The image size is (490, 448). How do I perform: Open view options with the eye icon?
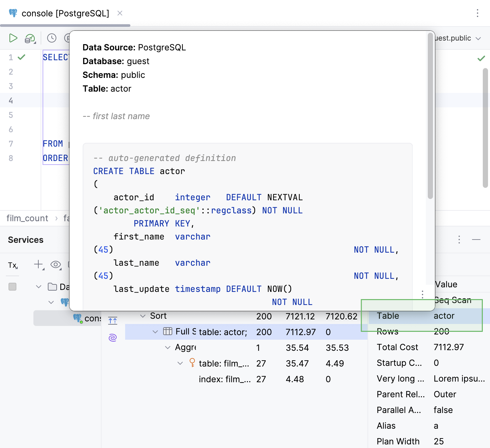click(56, 265)
